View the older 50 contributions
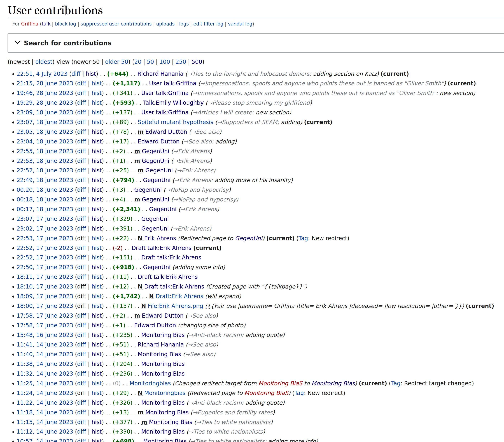The width and height of the screenshot is (504, 442). (117, 62)
